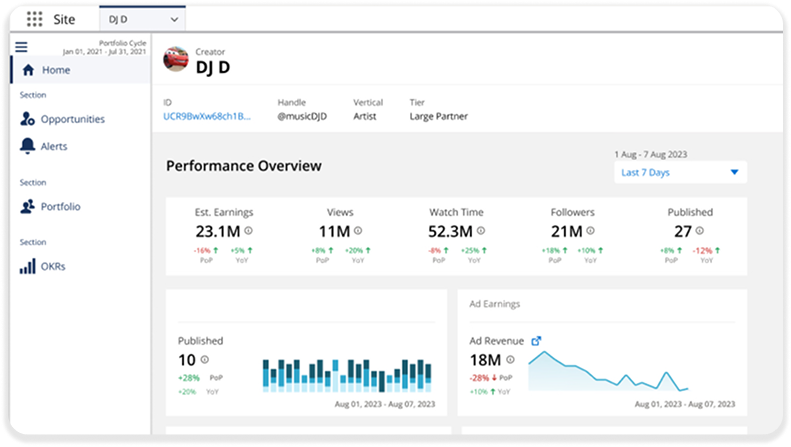Click info icon next to Est. Earnings
Viewport: 791px width, 447px height.
(x=248, y=230)
